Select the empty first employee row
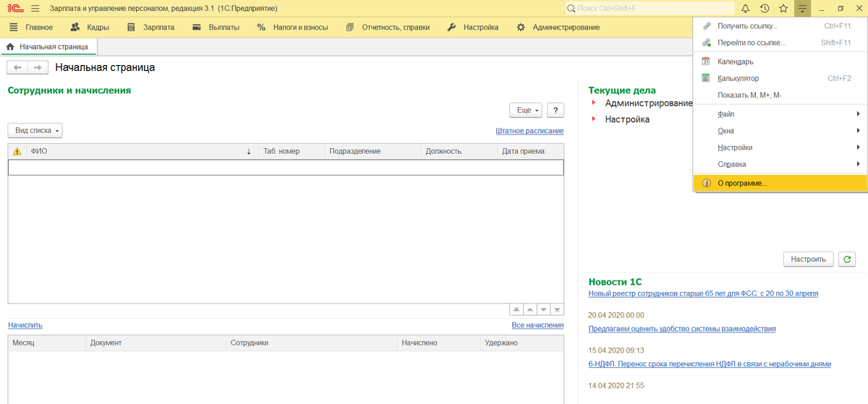The image size is (868, 404). click(x=286, y=167)
